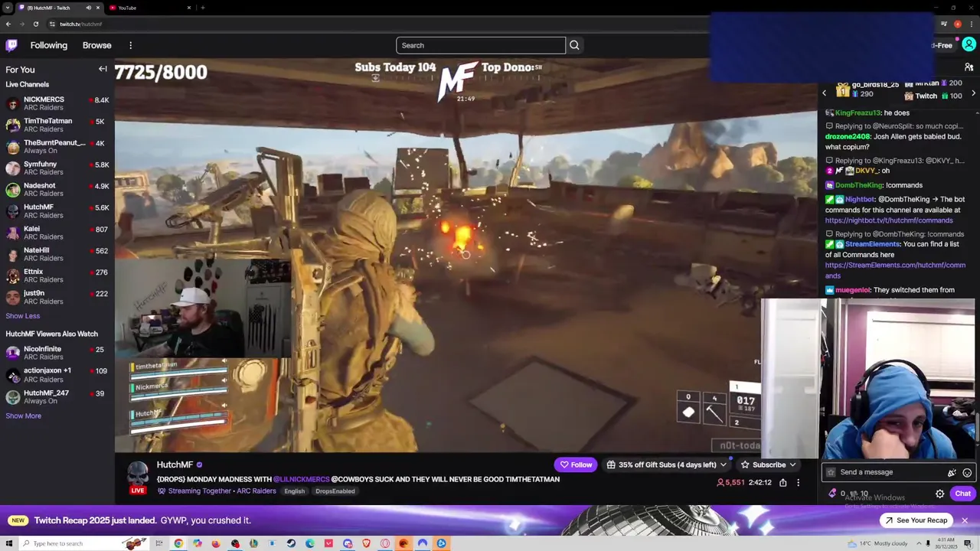The height and width of the screenshot is (551, 980).
Task: Open the three-dot More menu in header
Action: coord(131,45)
